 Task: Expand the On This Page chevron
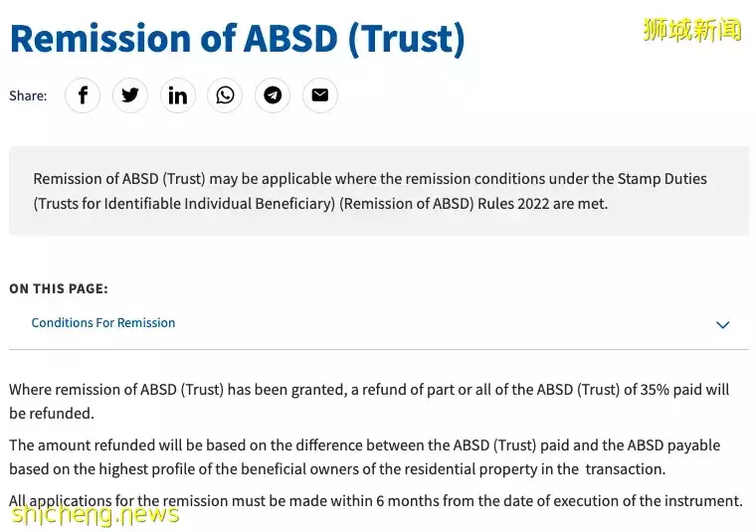[723, 325]
